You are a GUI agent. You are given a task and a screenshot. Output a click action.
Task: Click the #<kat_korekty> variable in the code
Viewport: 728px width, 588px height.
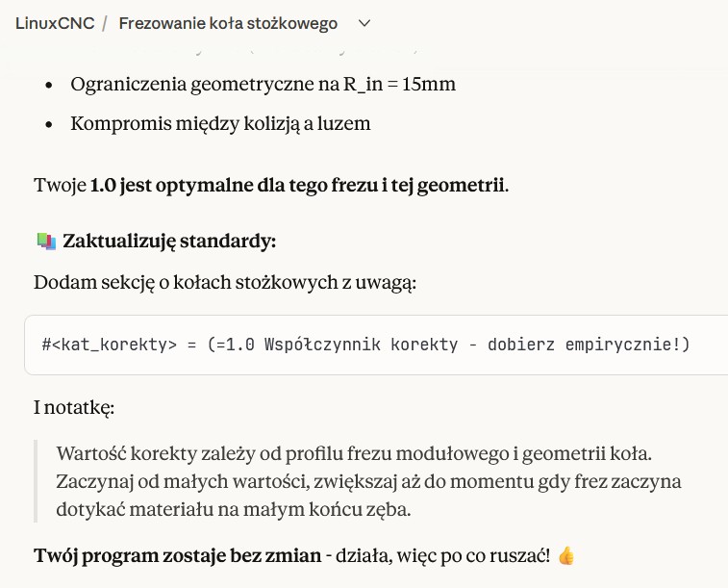click(x=109, y=345)
